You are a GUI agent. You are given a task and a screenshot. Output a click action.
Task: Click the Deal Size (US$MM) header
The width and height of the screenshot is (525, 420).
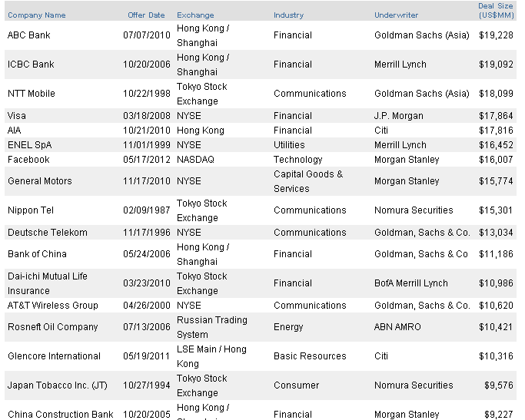coord(496,10)
